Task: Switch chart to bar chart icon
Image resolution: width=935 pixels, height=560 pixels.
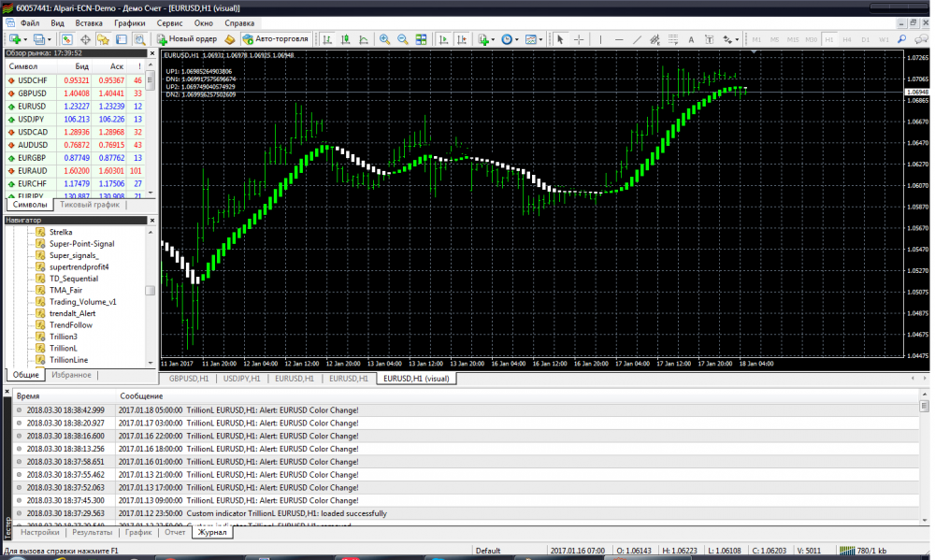Action: [x=326, y=39]
